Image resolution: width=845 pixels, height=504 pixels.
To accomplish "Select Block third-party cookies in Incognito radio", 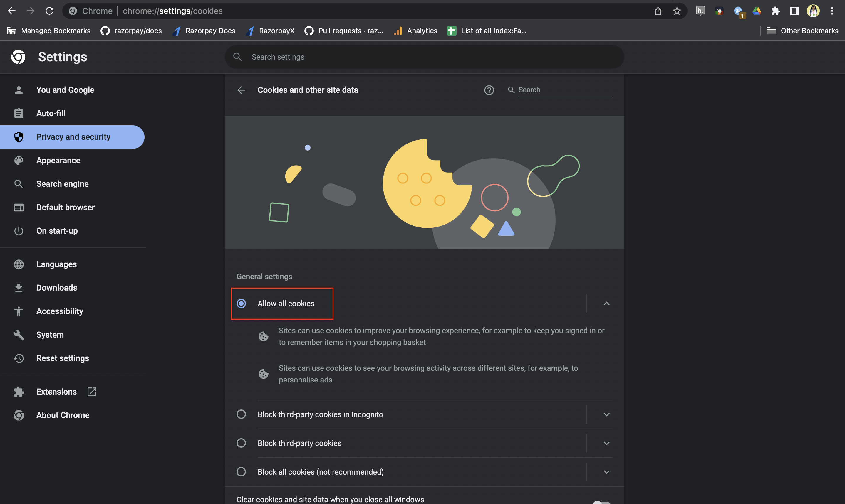I will tap(241, 414).
